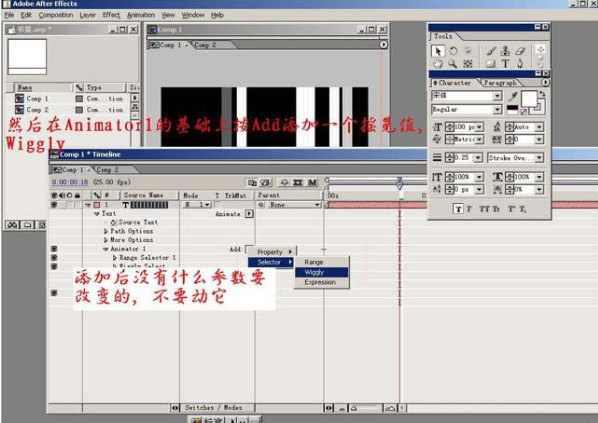Image resolution: width=598 pixels, height=423 pixels.
Task: Open the Property submenu
Action: (x=272, y=252)
